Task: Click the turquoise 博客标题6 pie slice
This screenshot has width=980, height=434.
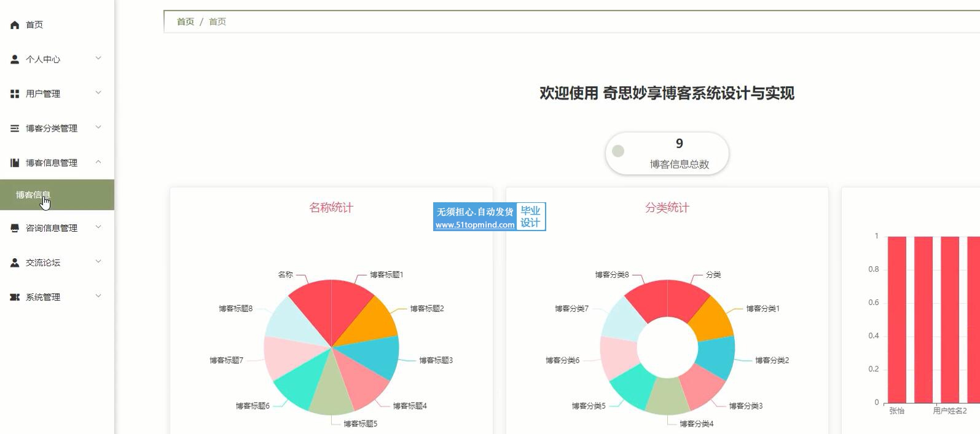Action: tap(303, 381)
